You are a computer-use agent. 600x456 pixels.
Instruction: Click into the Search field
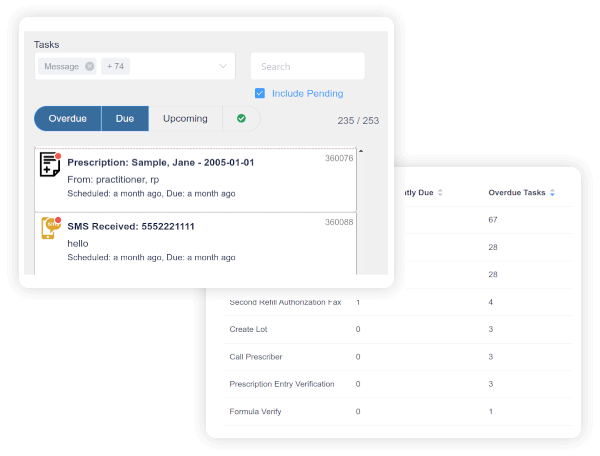coord(307,67)
